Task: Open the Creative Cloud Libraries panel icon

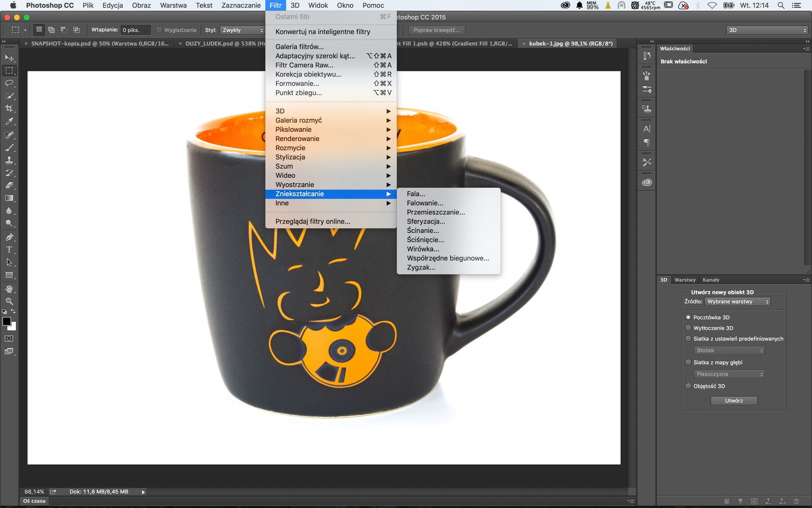Action: [647, 182]
